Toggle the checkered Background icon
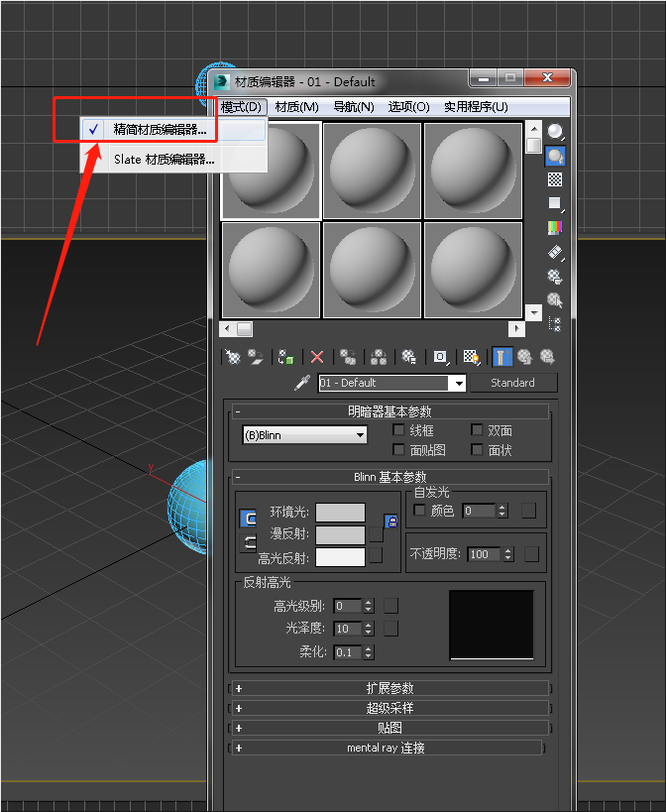The image size is (666, 812). pyautogui.click(x=555, y=179)
